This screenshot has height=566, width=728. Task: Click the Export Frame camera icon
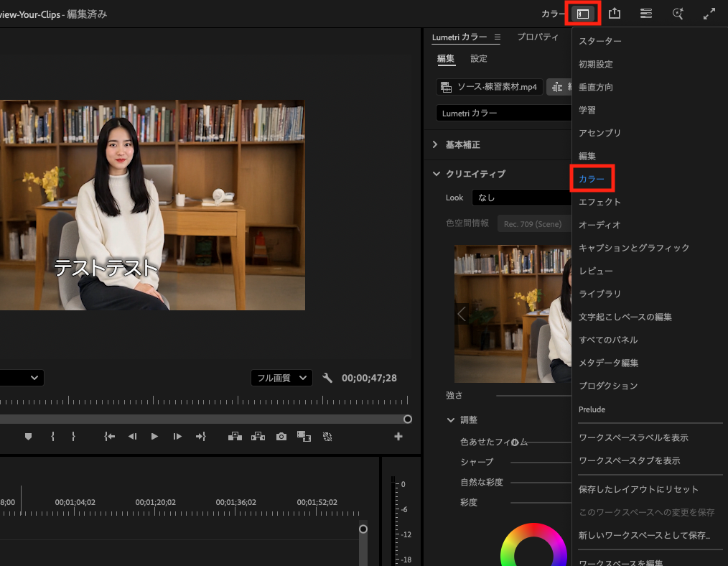point(281,436)
